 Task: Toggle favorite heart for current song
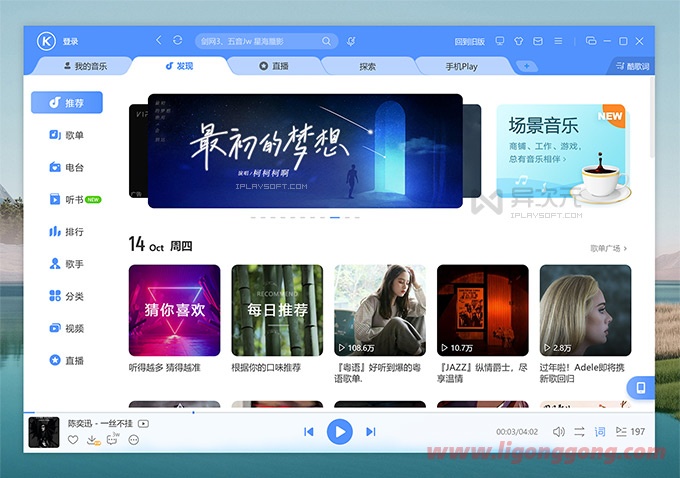(73, 440)
